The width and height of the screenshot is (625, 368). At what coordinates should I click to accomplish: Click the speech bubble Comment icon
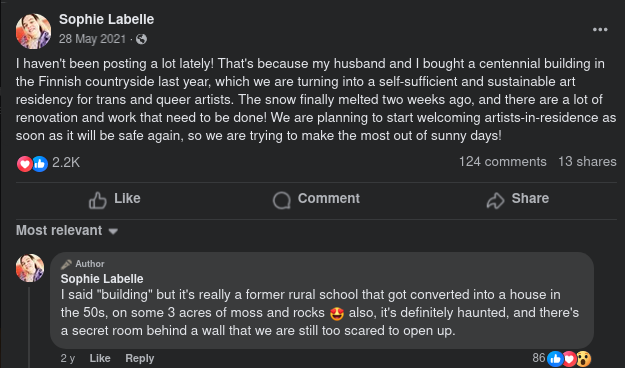pyautogui.click(x=282, y=200)
